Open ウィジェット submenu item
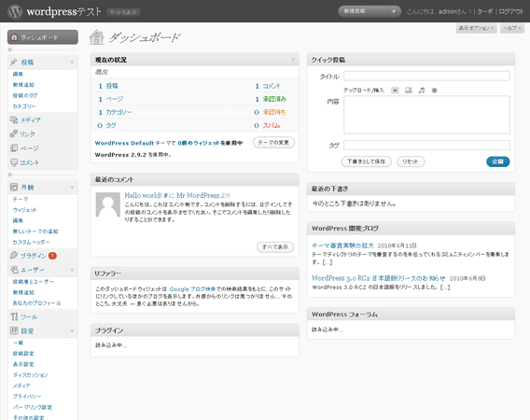Screen dimensions: 530x420 [x=24, y=210]
